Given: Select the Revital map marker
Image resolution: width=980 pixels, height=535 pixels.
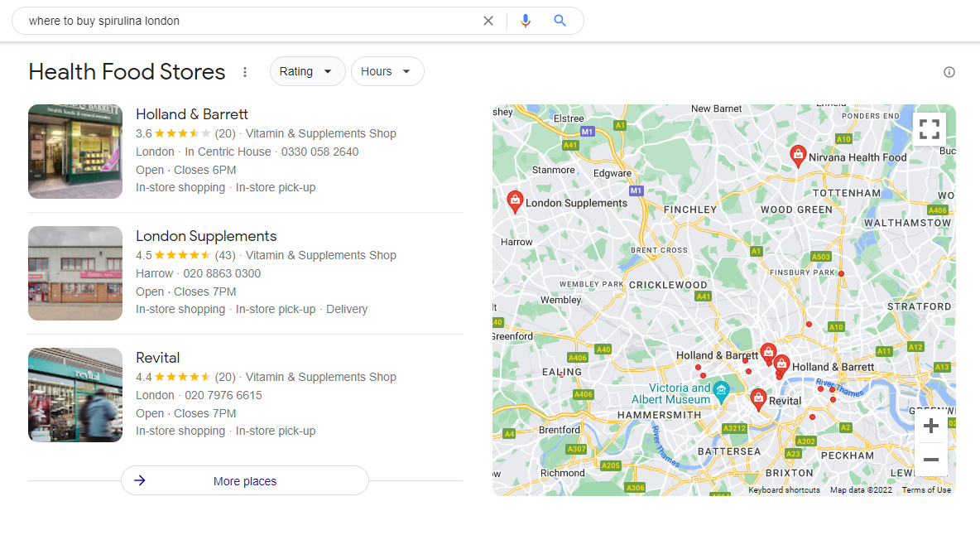Looking at the screenshot, I should 758,399.
